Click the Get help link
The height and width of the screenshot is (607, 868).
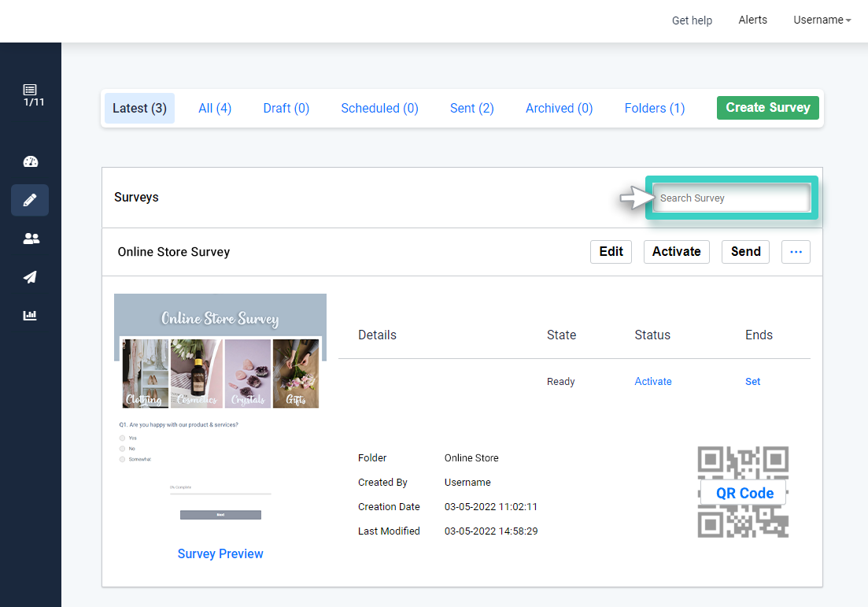click(x=692, y=20)
